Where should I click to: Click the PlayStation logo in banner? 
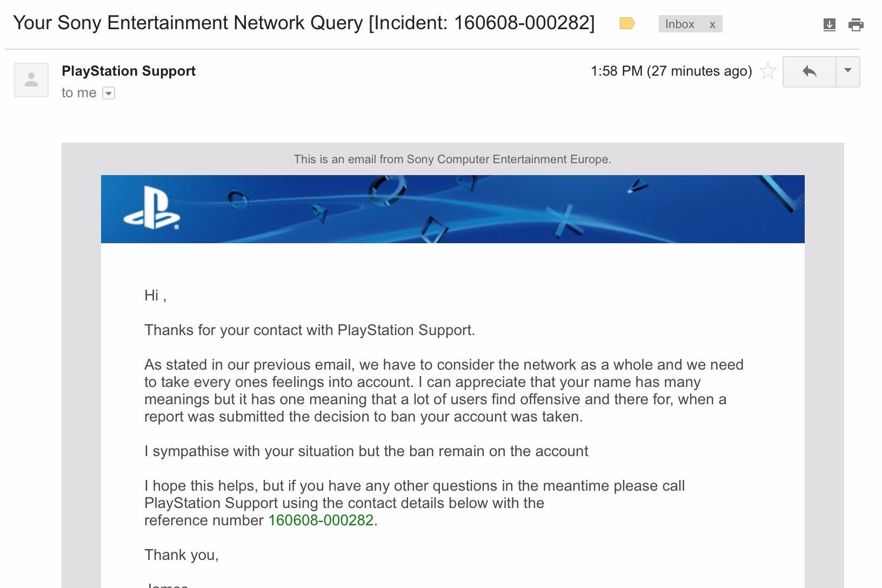[152, 208]
